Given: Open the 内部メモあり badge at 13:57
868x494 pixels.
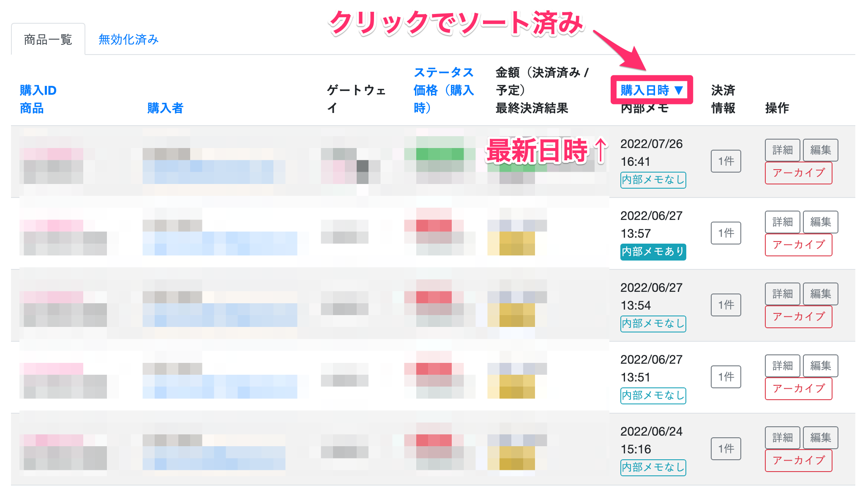Looking at the screenshot, I should coord(653,252).
